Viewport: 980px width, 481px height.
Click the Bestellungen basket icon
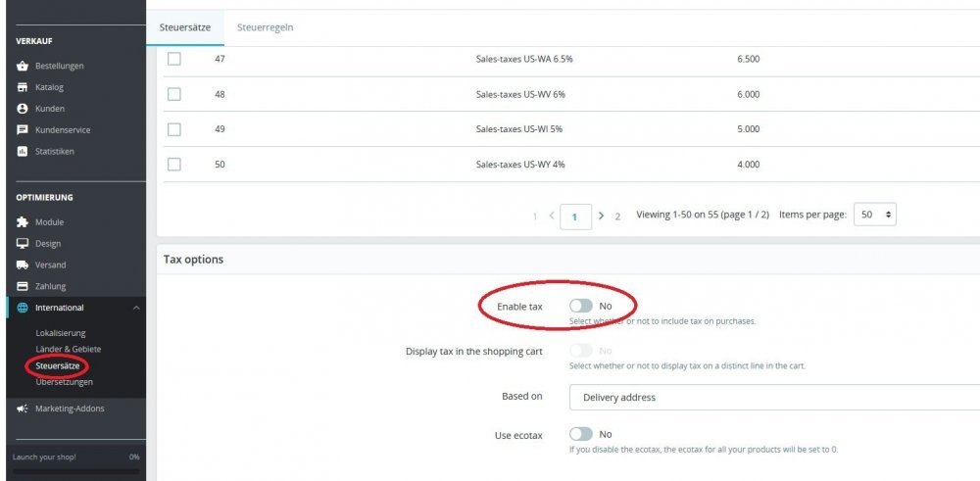pyautogui.click(x=22, y=67)
